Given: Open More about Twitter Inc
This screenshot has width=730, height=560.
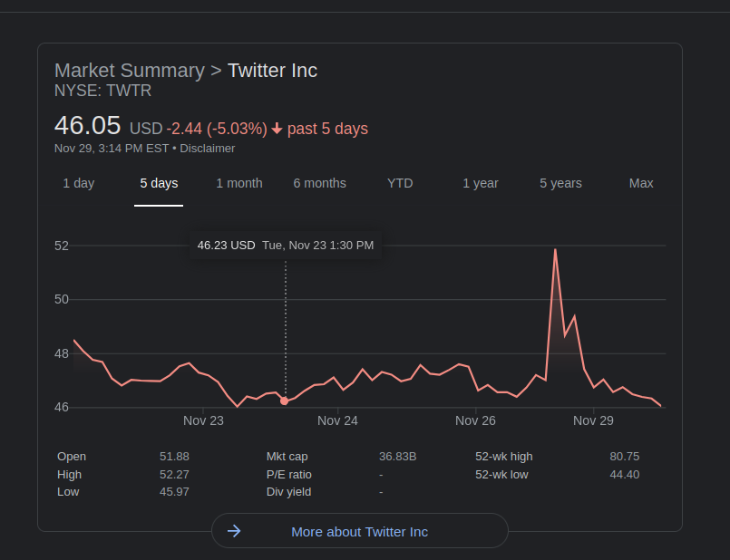Looking at the screenshot, I should 359,532.
